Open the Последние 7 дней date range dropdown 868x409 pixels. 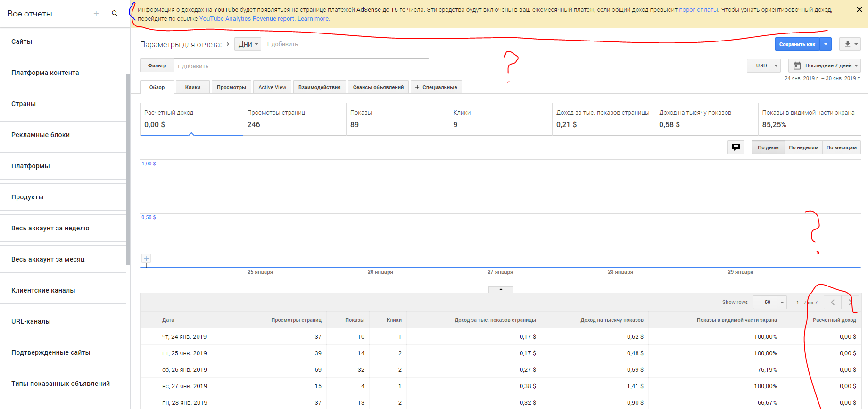coord(824,66)
